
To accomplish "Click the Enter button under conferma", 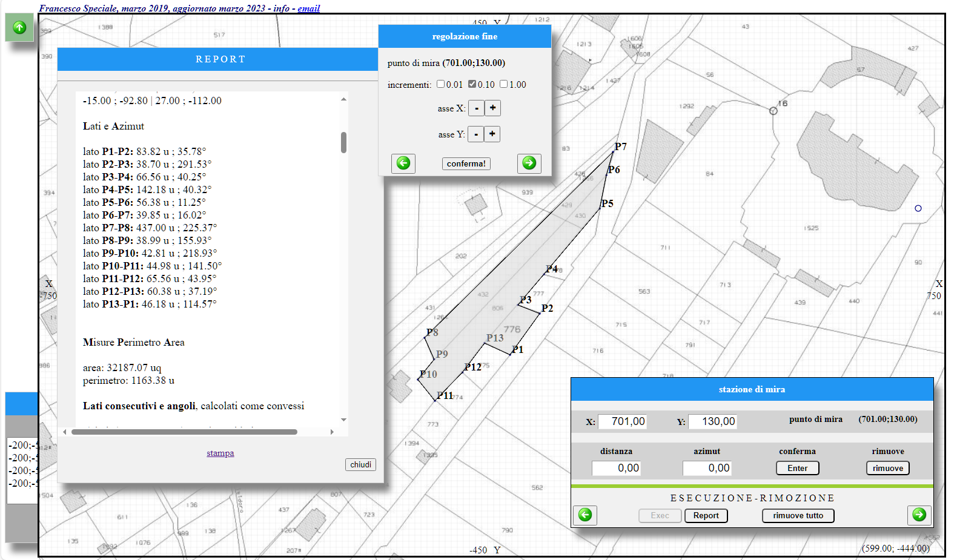I will [x=797, y=468].
